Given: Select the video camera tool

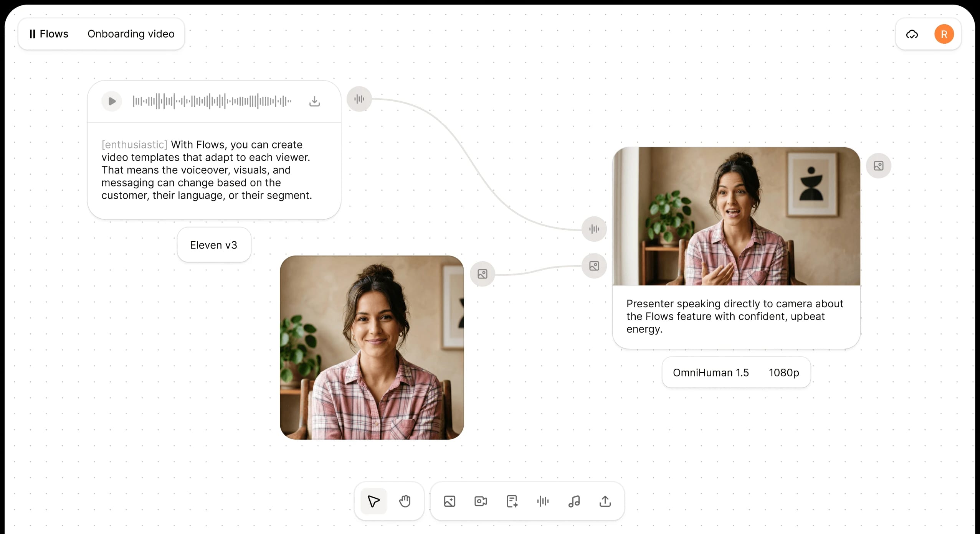Looking at the screenshot, I should tap(480, 501).
